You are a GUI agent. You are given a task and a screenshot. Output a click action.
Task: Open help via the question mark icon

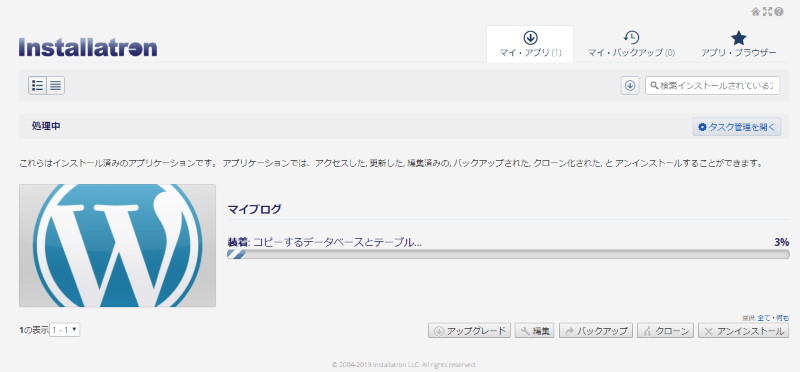coord(779,12)
